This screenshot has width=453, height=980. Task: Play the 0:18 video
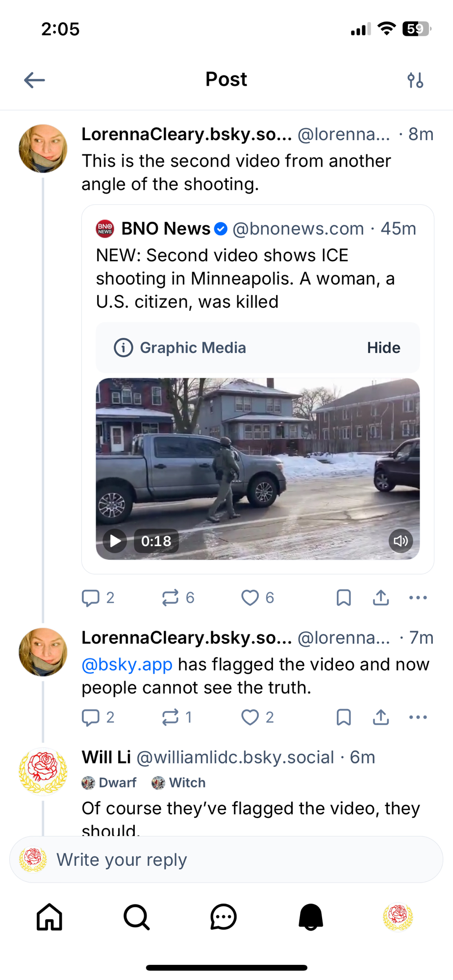pos(115,541)
